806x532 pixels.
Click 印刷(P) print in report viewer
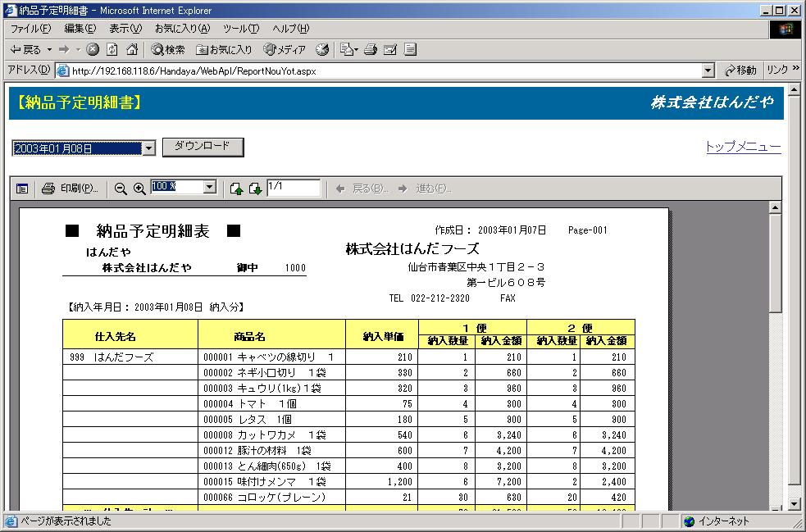(x=70, y=189)
